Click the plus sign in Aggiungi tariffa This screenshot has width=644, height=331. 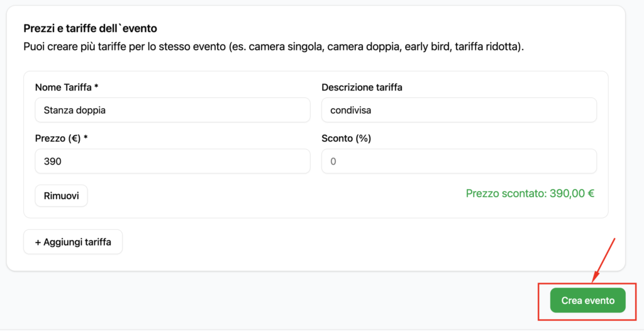(38, 242)
